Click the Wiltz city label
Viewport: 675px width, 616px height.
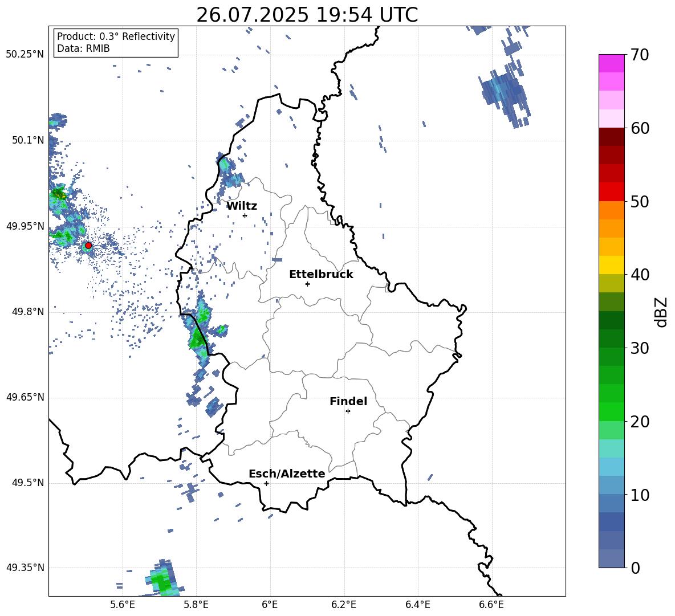242,206
